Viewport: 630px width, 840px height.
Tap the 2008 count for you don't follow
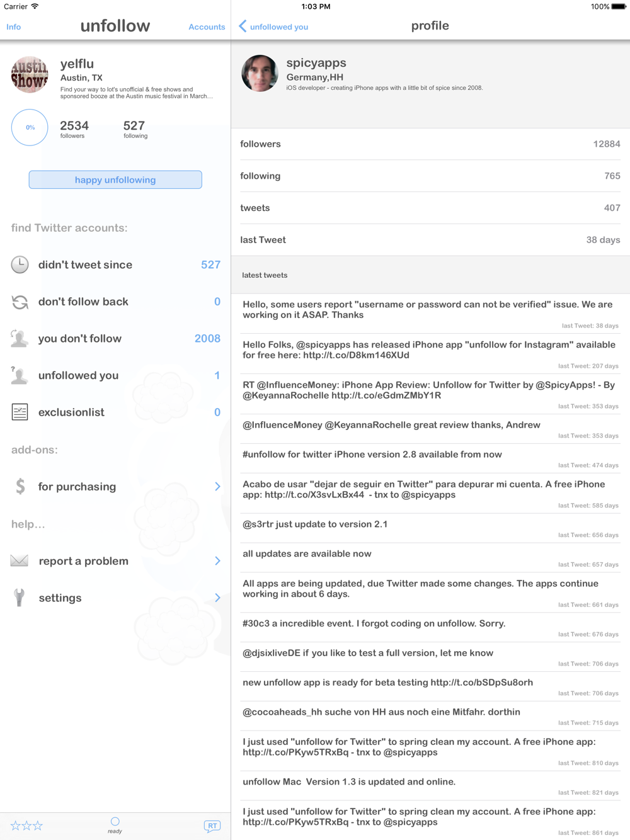[x=207, y=339]
